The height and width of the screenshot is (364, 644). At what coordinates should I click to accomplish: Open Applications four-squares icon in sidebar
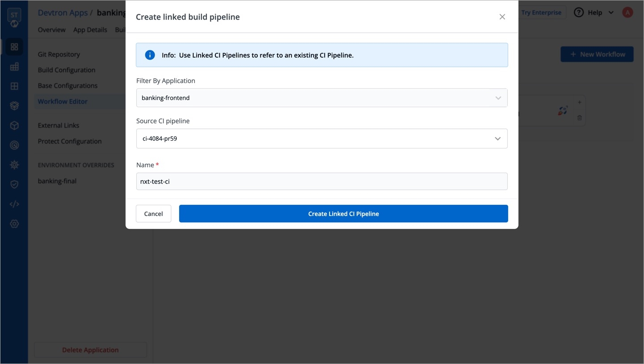pyautogui.click(x=14, y=47)
